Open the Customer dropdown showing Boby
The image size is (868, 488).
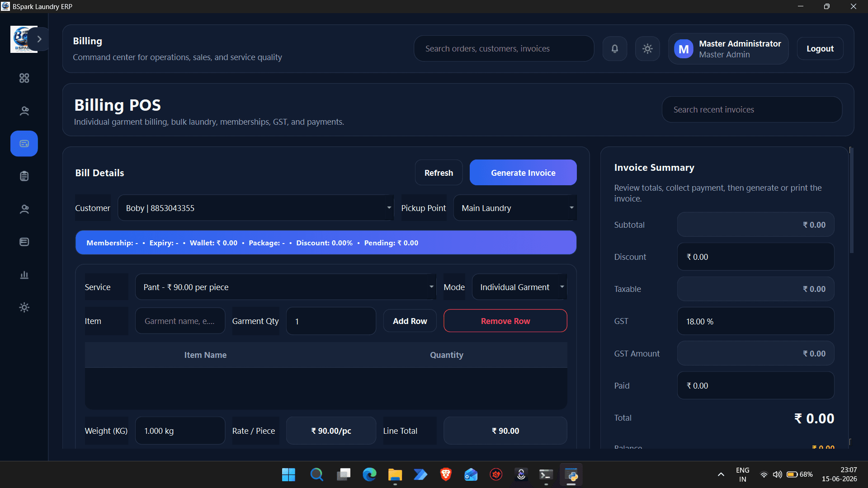click(256, 208)
